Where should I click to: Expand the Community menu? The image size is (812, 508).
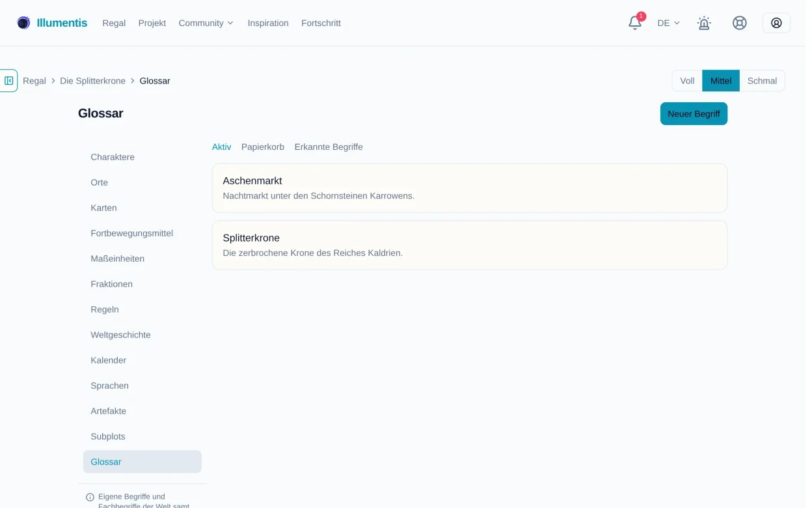click(x=206, y=23)
